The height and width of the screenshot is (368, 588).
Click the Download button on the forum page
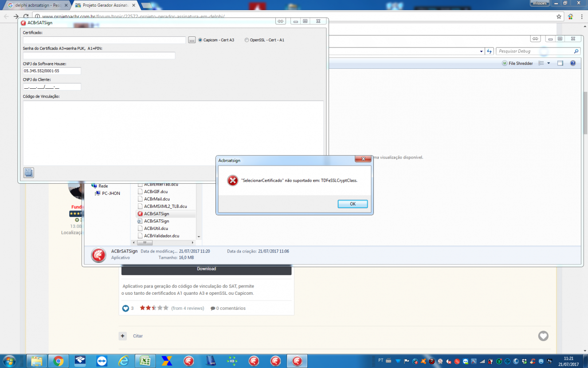click(206, 269)
